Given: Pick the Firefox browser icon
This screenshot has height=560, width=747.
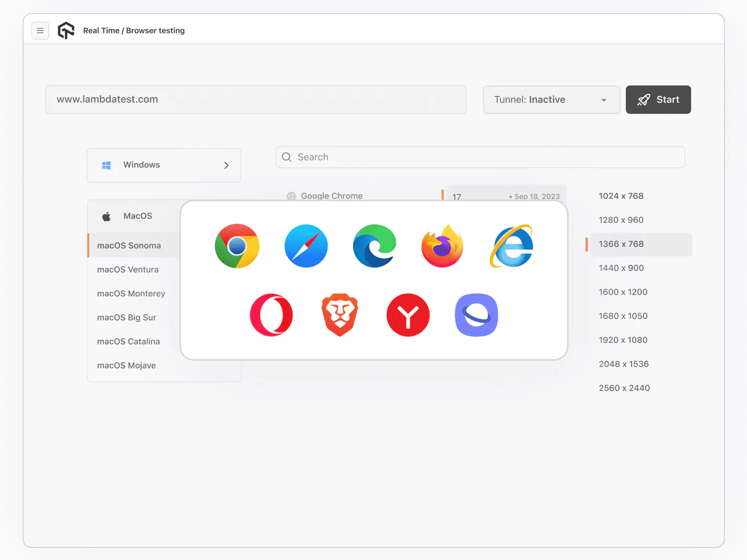Looking at the screenshot, I should pos(442,246).
